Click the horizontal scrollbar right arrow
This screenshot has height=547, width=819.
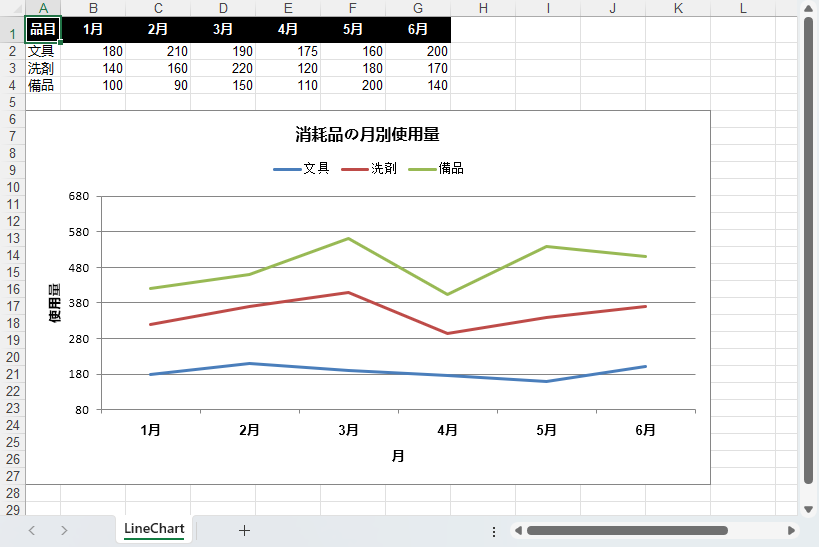coord(791,531)
